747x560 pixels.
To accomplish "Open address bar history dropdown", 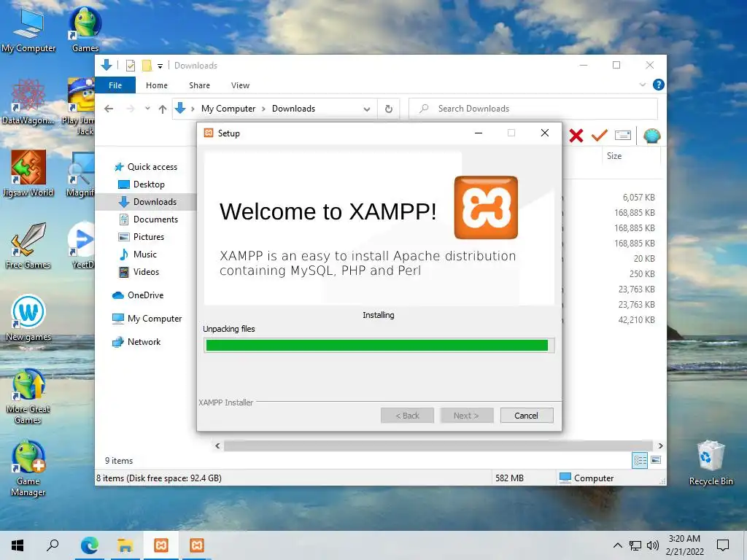I will (x=367, y=109).
